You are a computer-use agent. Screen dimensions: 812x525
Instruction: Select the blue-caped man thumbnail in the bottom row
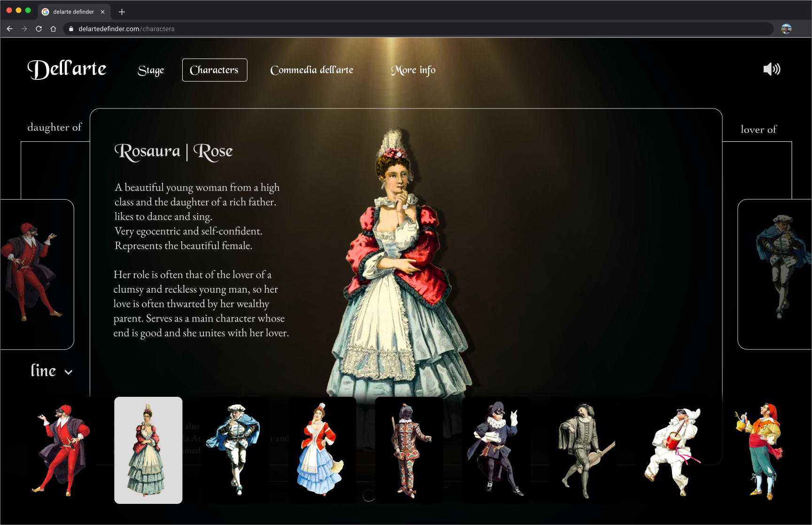pos(235,450)
